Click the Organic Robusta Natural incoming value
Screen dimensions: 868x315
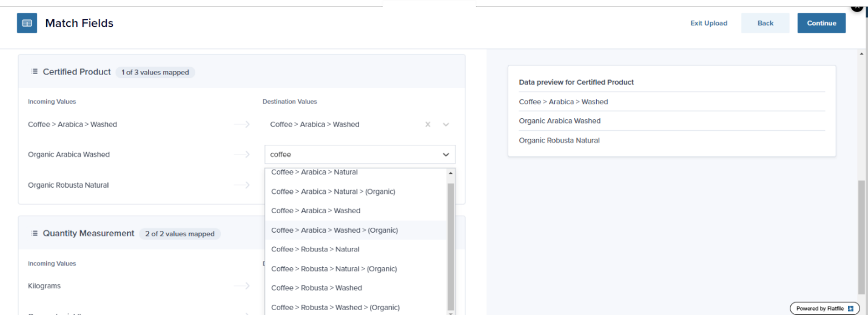(x=68, y=185)
